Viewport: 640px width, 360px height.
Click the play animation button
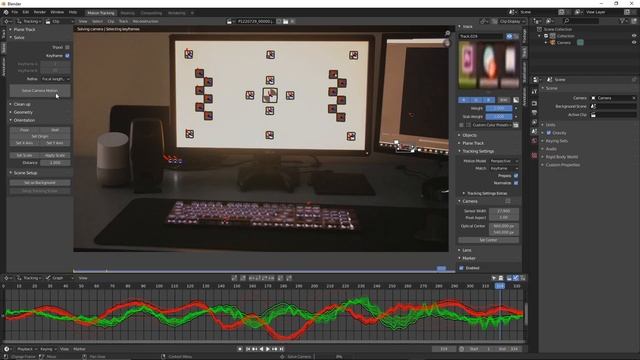click(x=268, y=349)
